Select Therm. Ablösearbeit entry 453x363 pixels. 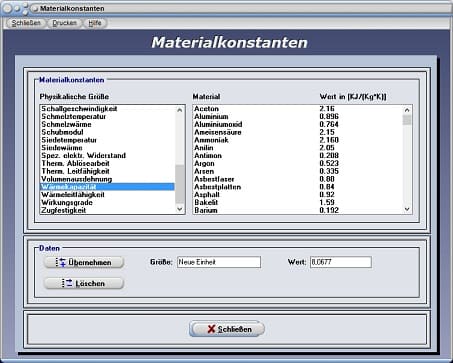click(x=107, y=163)
